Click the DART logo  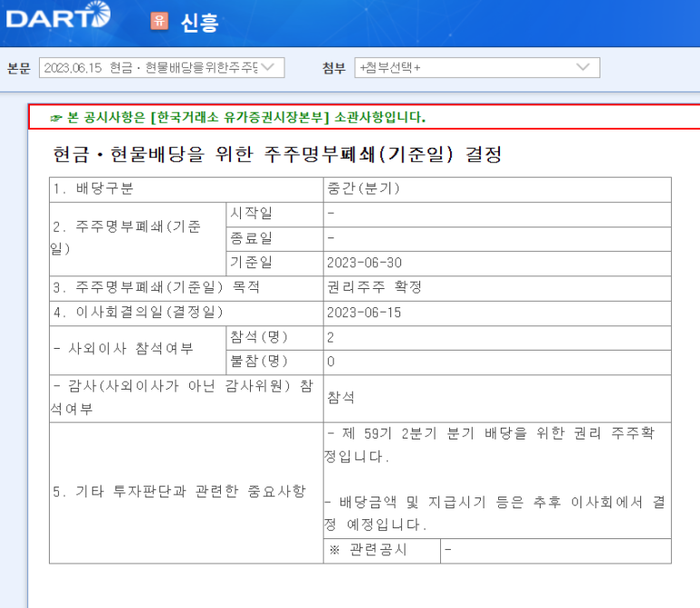(58, 14)
